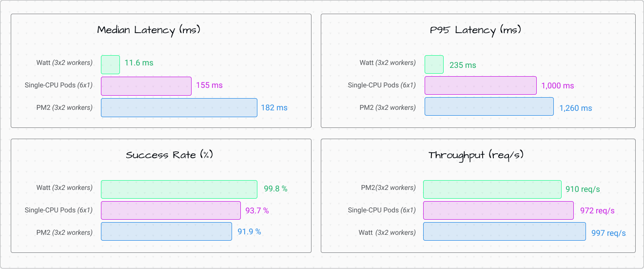Select the purple 155 ms bar
This screenshot has width=644, height=269.
pyautogui.click(x=146, y=86)
